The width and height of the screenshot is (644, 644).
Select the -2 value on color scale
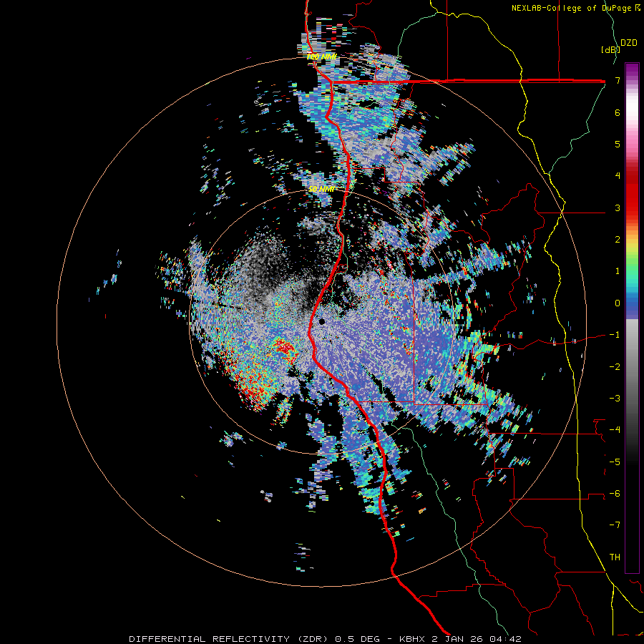[x=615, y=367]
